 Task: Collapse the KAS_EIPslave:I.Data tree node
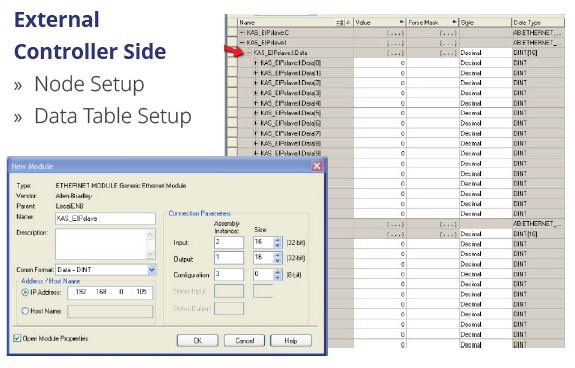pos(249,53)
